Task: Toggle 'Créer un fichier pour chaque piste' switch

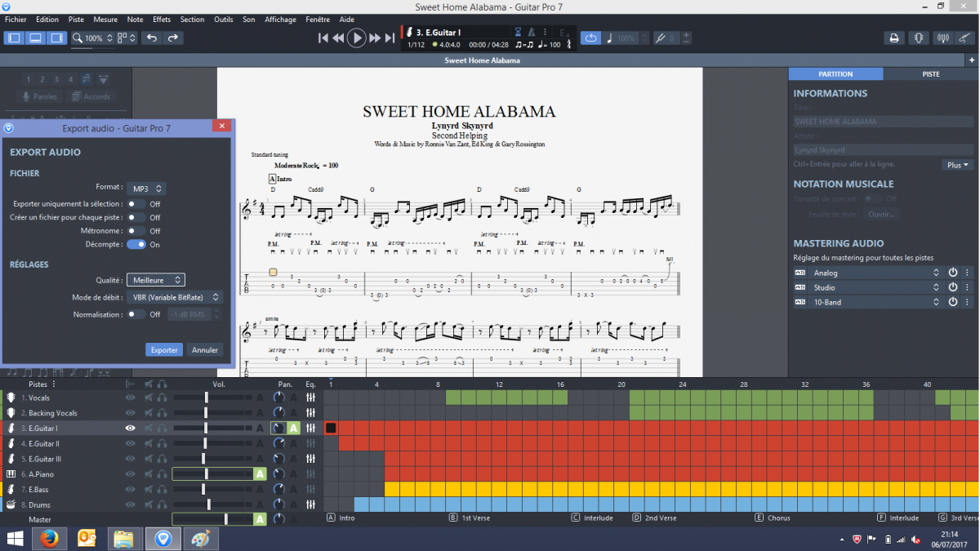Action: tap(136, 217)
